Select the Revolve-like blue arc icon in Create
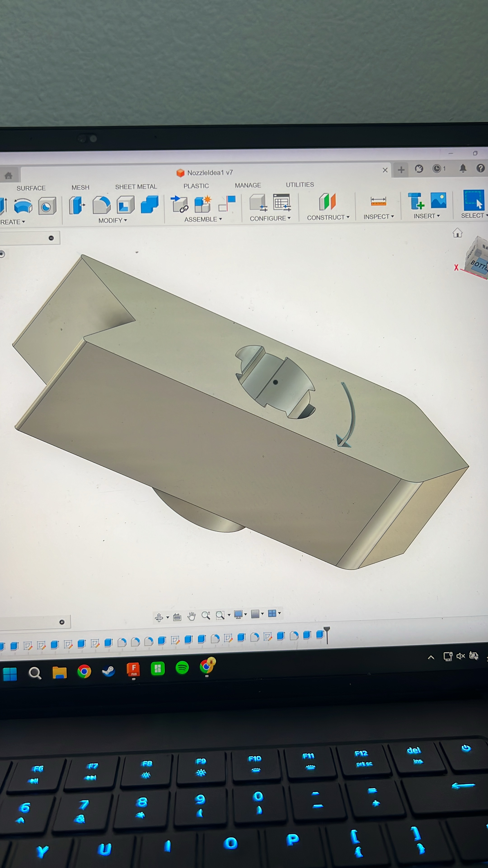Viewport: 488px width, 868px height. pyautogui.click(x=23, y=206)
